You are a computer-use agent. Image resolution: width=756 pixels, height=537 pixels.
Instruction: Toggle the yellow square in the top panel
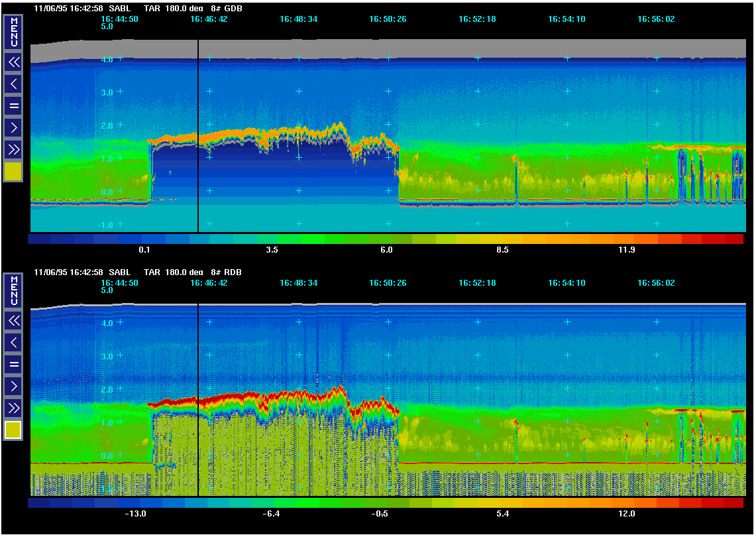point(14,172)
